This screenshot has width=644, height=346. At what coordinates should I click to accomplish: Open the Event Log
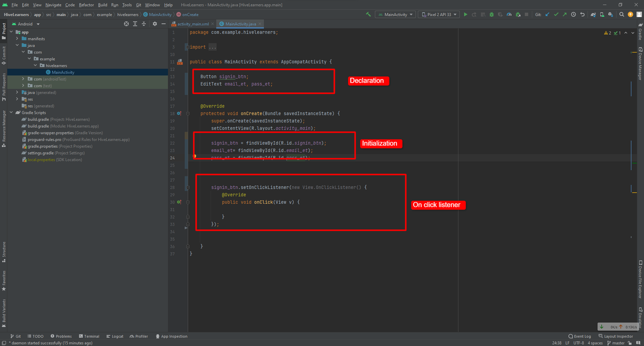click(x=580, y=336)
